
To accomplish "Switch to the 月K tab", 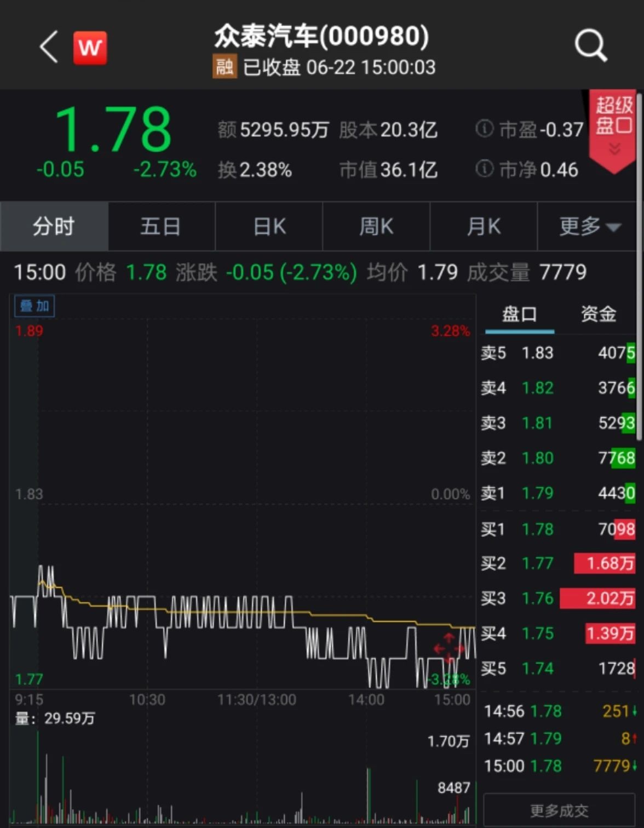I will pos(484,226).
